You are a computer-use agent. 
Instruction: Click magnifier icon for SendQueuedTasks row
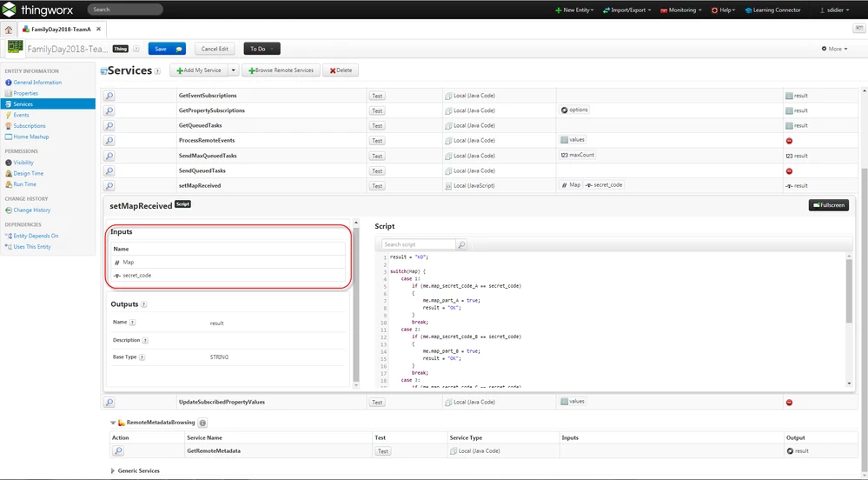pos(109,170)
